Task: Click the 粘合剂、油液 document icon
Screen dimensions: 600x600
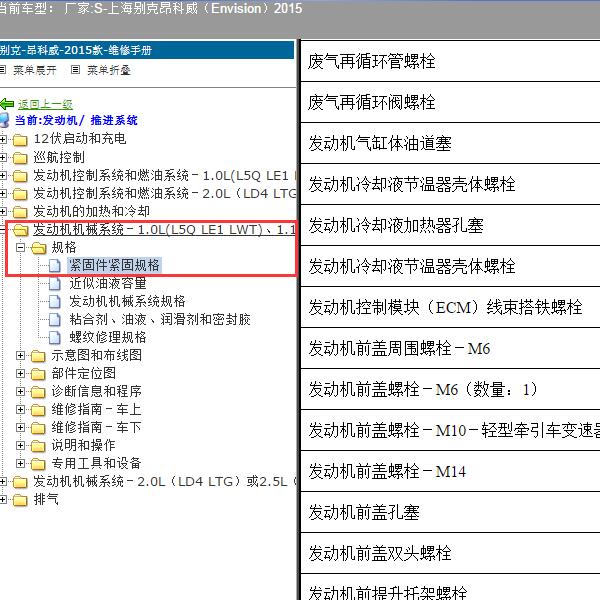Action: (55, 320)
